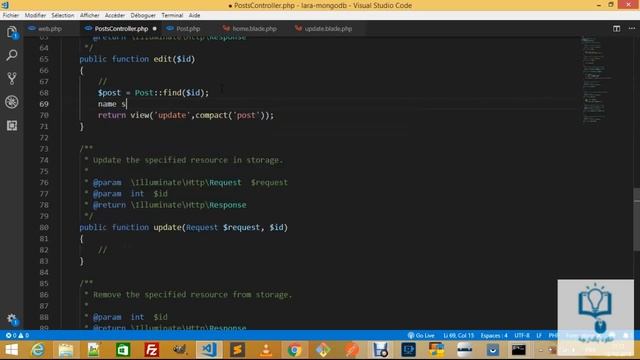Open FileZilla from taskbar
This screenshot has height=360, width=640.
click(151, 350)
